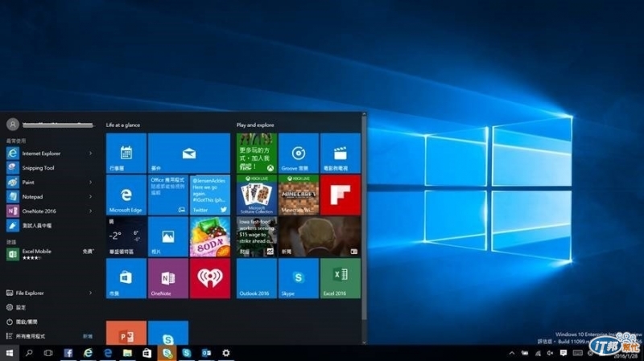
Task: Launch Notepad from most used list
Action: point(48,196)
